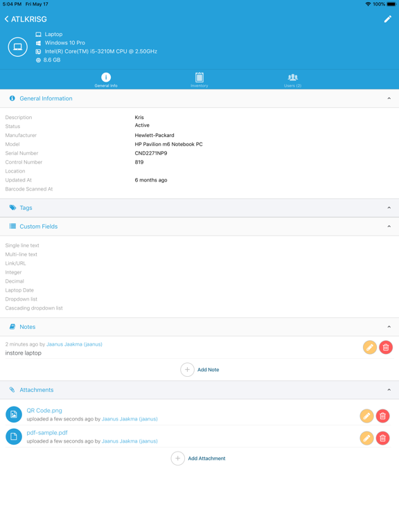Tap the 5:04 PM clock in status bar

tap(12, 4)
